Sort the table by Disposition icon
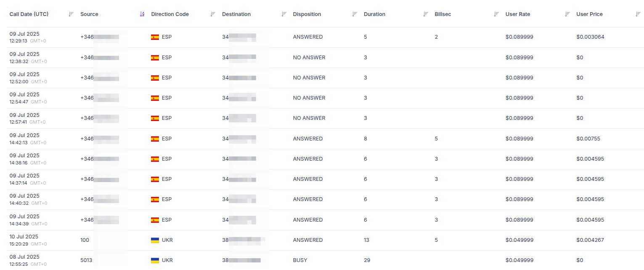This screenshot has width=644, height=270. (x=355, y=14)
